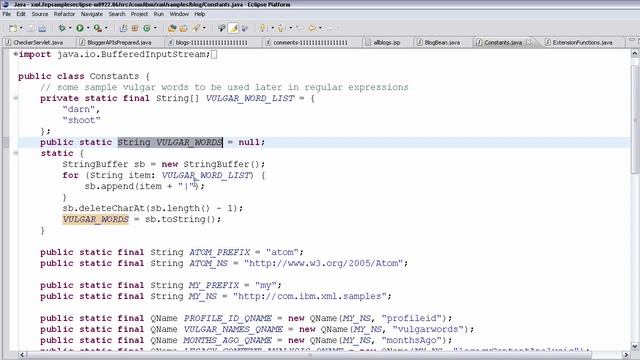Screen dimensions: 640x360
Task: Click the "shoot" string literal
Action: (x=81, y=120)
